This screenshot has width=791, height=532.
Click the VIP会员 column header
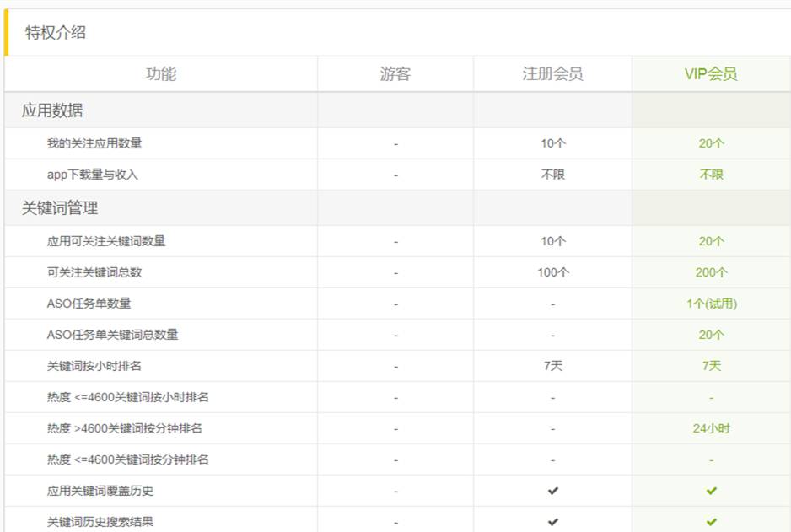click(x=711, y=73)
